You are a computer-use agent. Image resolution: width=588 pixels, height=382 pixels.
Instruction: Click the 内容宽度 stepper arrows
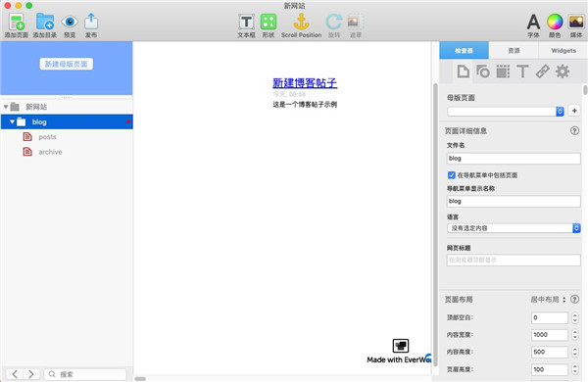[x=575, y=334]
